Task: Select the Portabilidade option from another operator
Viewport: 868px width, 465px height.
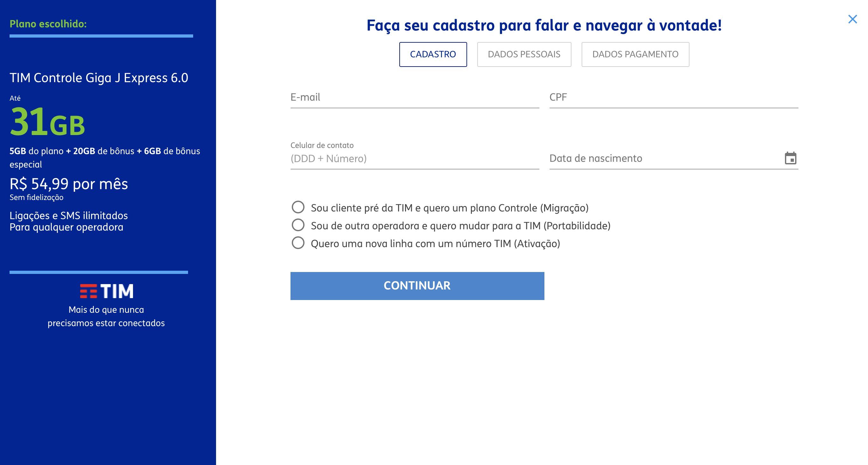Action: coord(298,225)
